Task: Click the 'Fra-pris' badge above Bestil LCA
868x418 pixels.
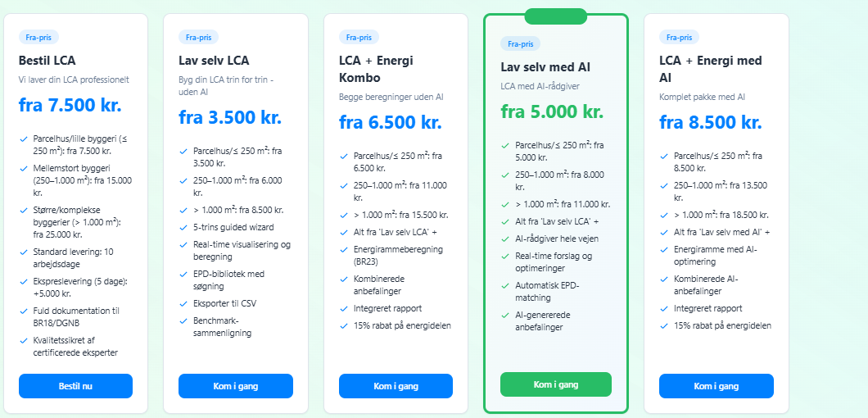Action: point(38,37)
